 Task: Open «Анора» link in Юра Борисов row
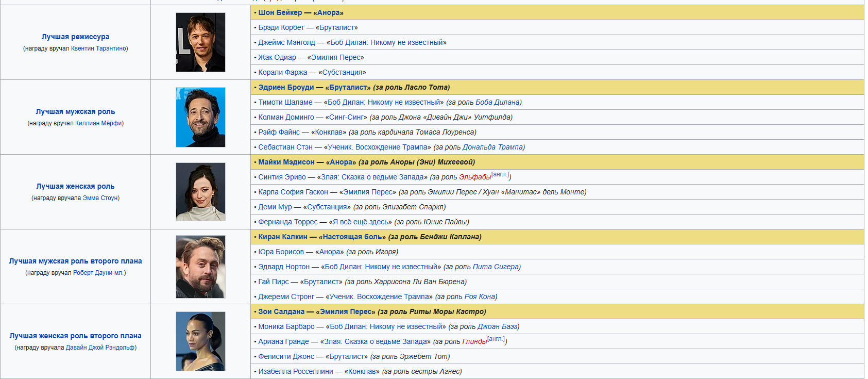330,252
